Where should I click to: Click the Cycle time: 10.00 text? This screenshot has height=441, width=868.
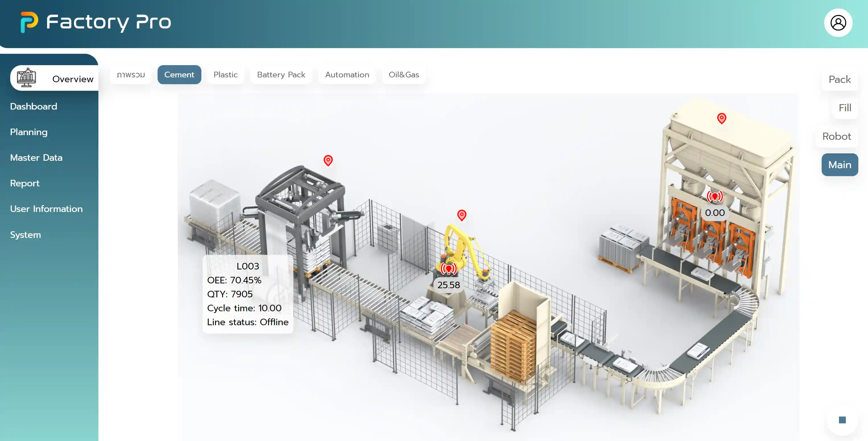(x=244, y=308)
